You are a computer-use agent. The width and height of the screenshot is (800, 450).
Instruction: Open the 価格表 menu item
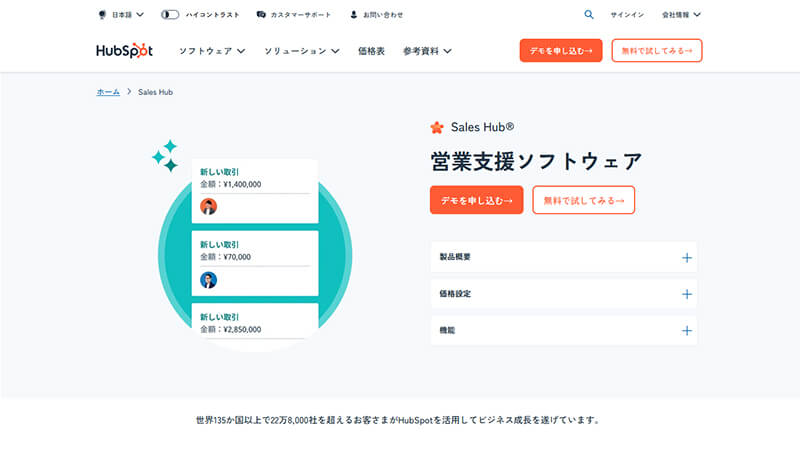click(x=371, y=51)
